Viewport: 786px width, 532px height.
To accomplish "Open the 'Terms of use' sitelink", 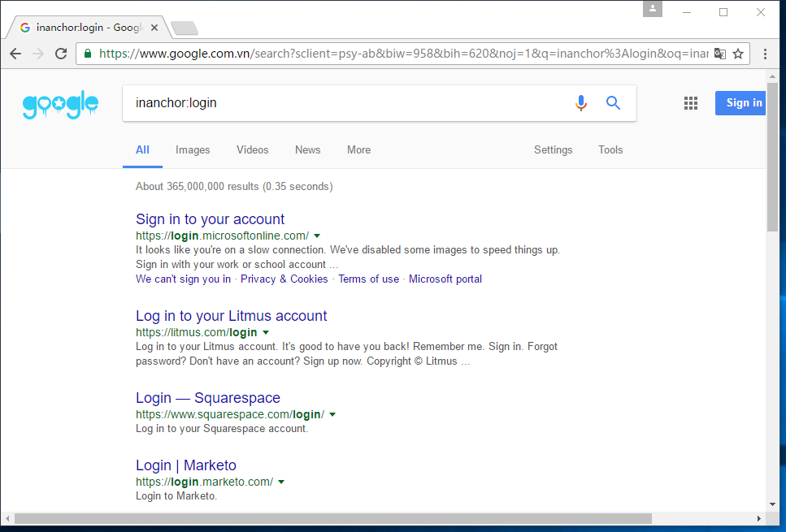I will [x=368, y=279].
